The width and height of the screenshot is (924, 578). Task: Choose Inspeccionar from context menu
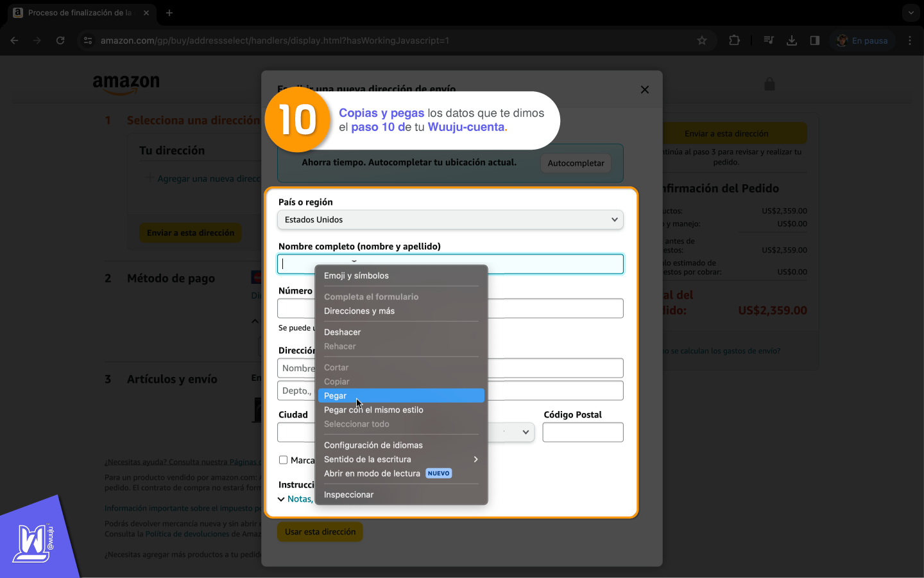pos(348,495)
